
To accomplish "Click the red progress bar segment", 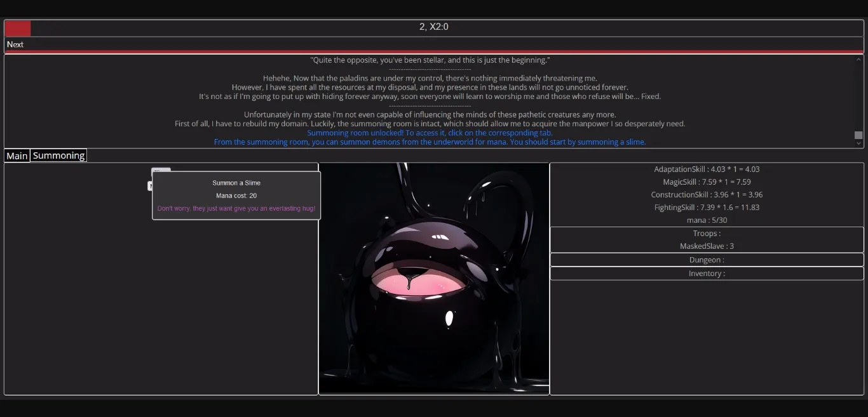I will point(17,28).
